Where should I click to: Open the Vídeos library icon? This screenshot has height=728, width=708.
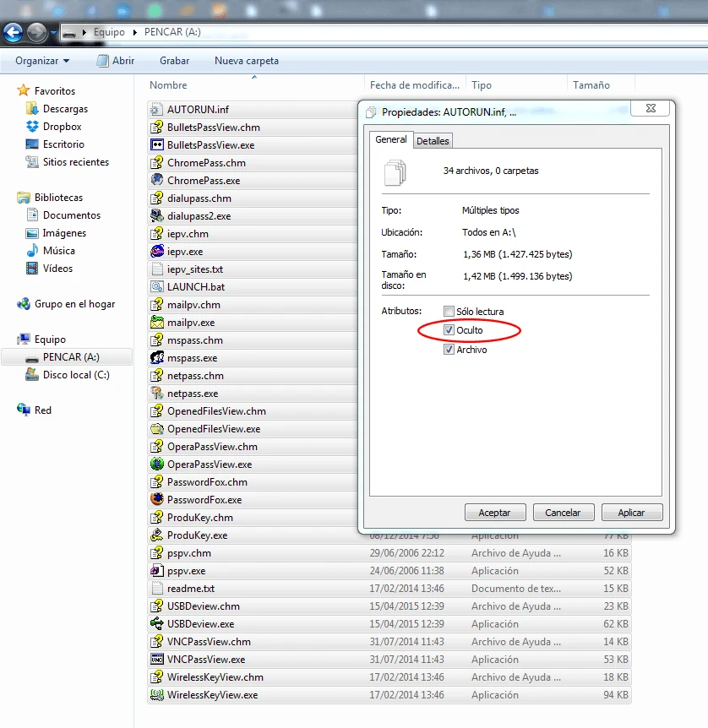pyautogui.click(x=32, y=268)
